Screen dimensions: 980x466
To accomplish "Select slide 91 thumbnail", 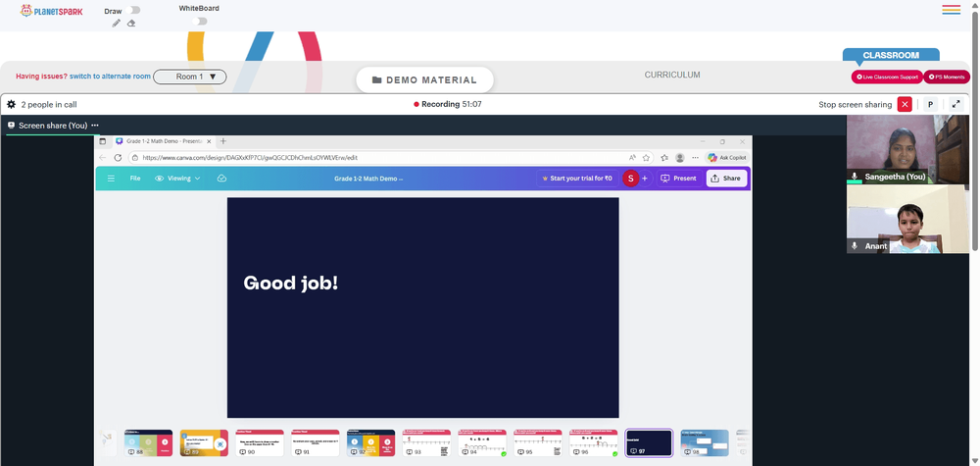I will [x=315, y=442].
